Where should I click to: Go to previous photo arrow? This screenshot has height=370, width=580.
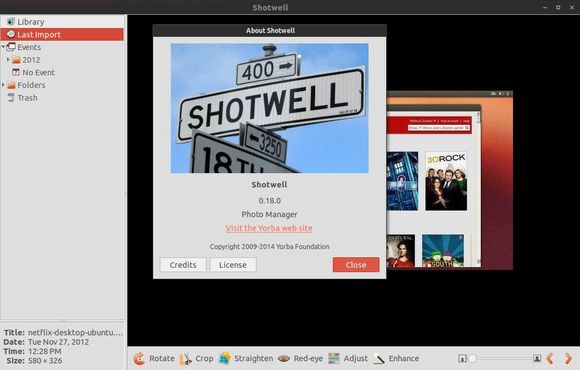(x=550, y=358)
